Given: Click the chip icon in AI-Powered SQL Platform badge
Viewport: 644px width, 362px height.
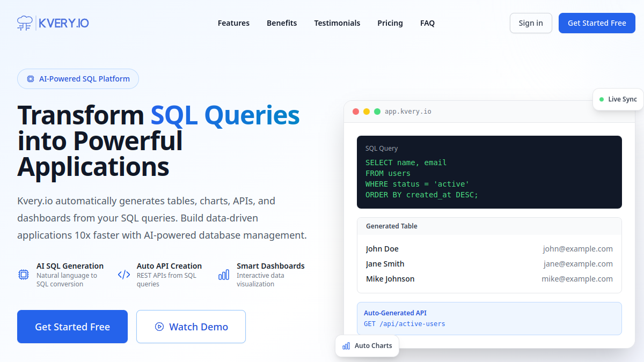Looking at the screenshot, I should coord(31,79).
